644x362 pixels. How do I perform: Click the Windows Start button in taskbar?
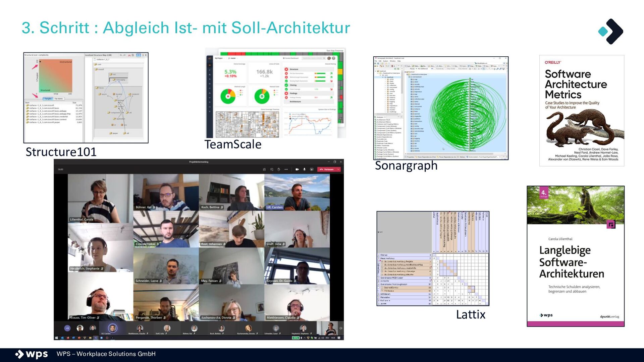[x=56, y=338]
